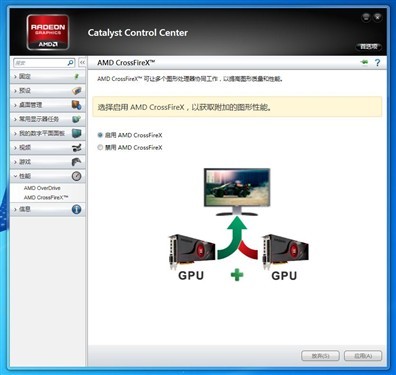
Task: Expand the 固定 section chevron
Action: (15, 77)
